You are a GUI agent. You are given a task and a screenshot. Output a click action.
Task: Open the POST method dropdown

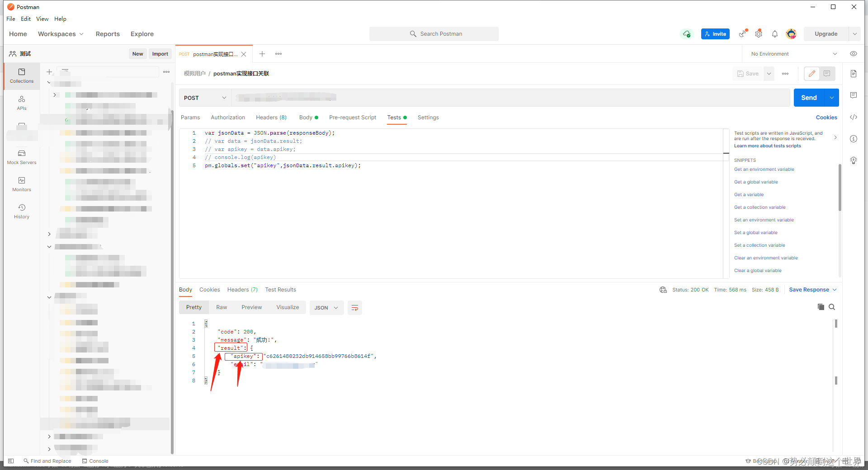point(205,98)
